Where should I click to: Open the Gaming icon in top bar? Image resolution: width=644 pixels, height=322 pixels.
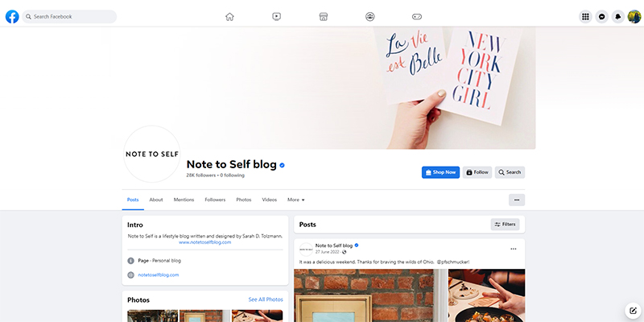coord(417,17)
